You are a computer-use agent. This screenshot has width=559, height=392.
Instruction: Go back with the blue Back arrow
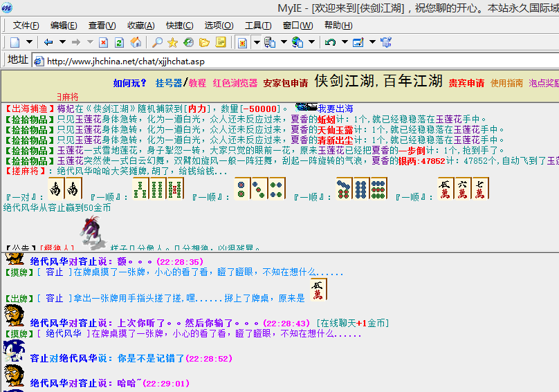coord(48,42)
